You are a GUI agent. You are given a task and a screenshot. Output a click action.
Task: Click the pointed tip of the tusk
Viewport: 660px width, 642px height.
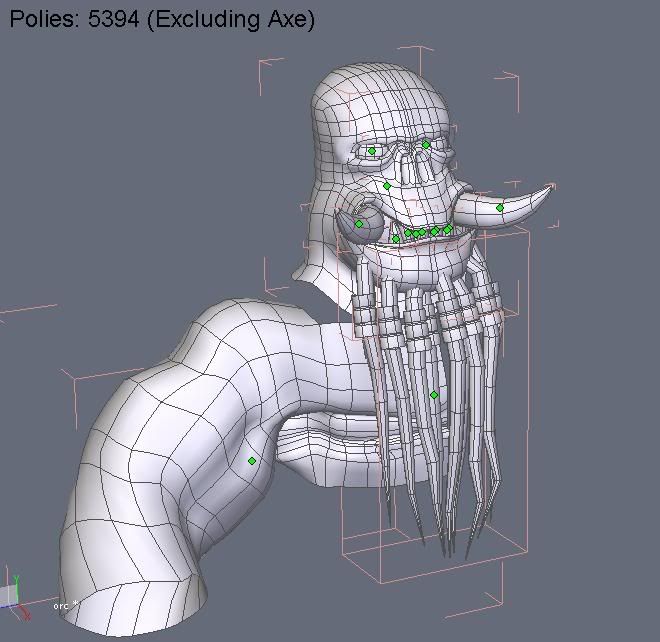point(552,188)
